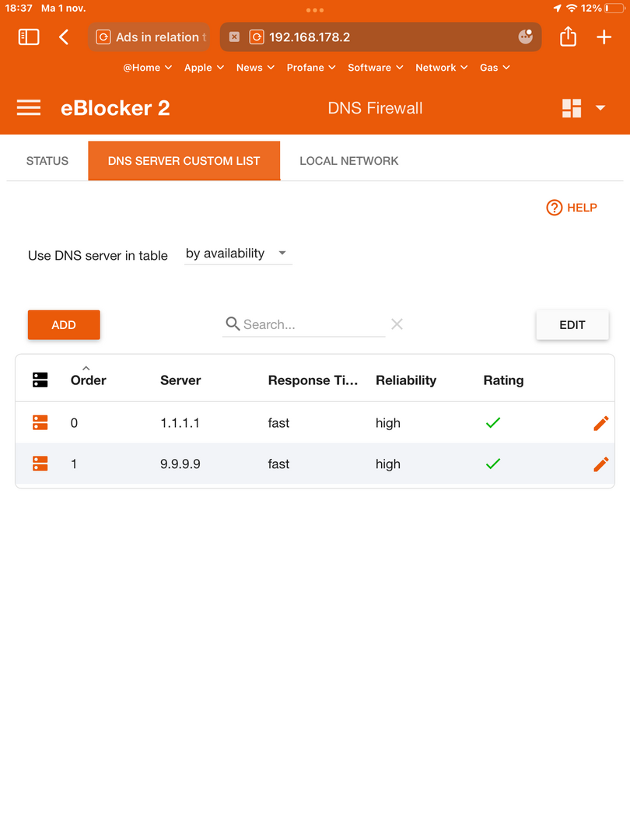Show the Safari sidebar
630x840 pixels.
pos(29,37)
